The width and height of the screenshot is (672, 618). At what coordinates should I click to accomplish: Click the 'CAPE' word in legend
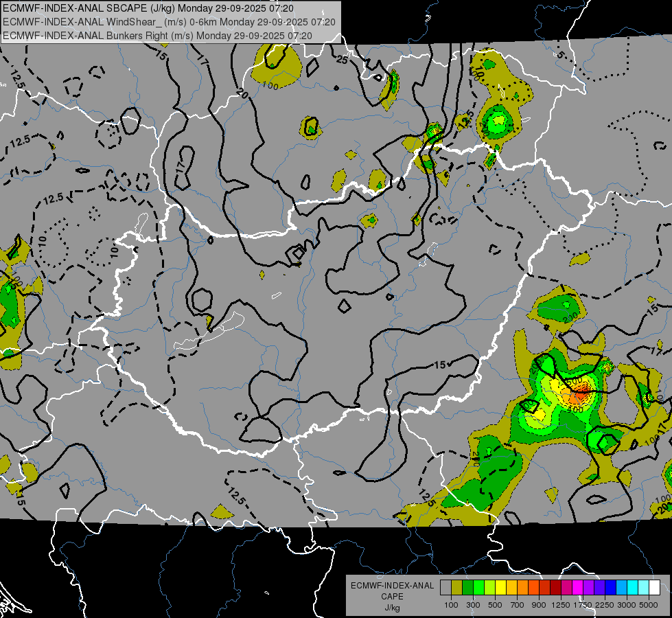tap(393, 596)
